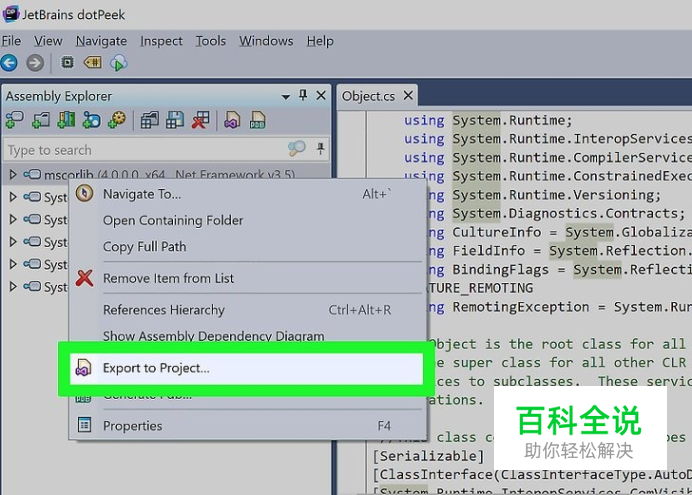Expand the third assembly node in tree
This screenshot has height=495, width=692.
(x=13, y=219)
